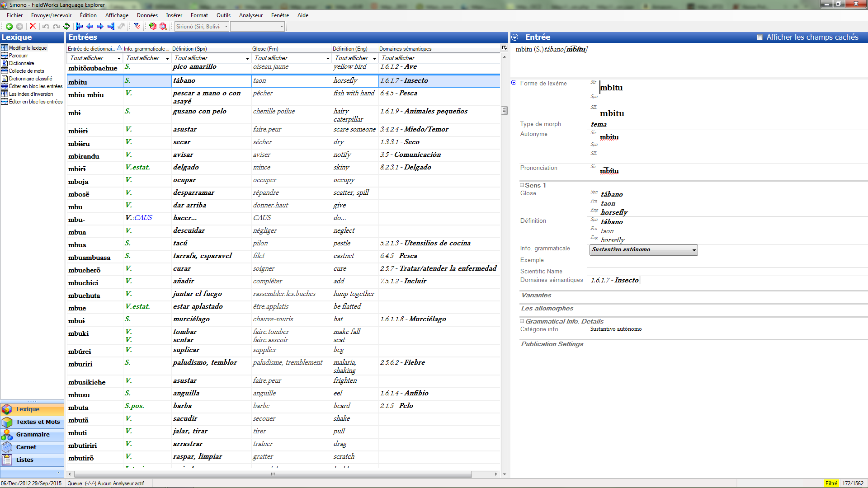This screenshot has width=868, height=488.
Task: Collapse Grammatical Info. Details section
Action: (522, 321)
